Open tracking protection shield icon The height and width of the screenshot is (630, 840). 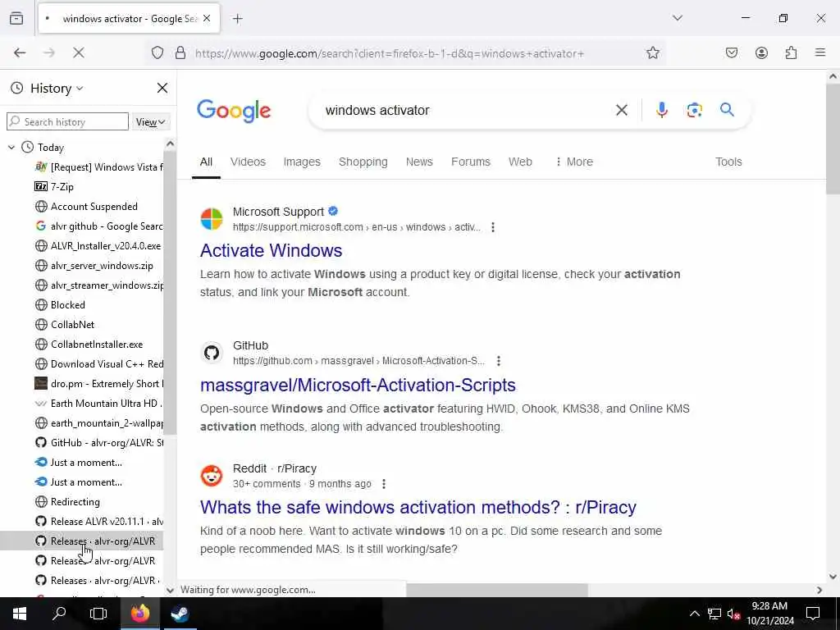(x=157, y=52)
